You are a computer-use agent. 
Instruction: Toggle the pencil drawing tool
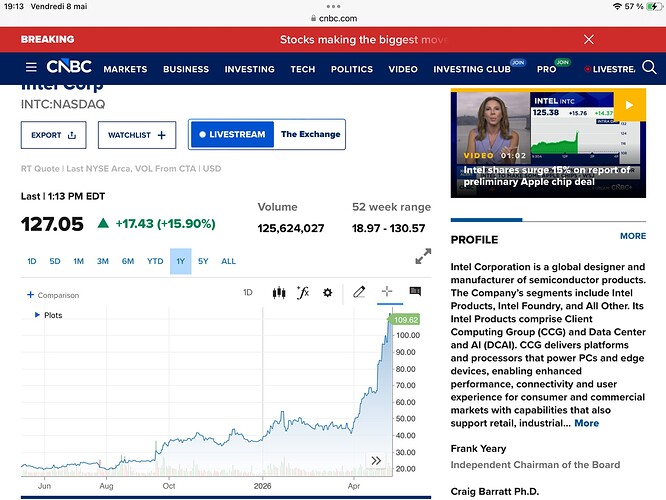point(359,292)
